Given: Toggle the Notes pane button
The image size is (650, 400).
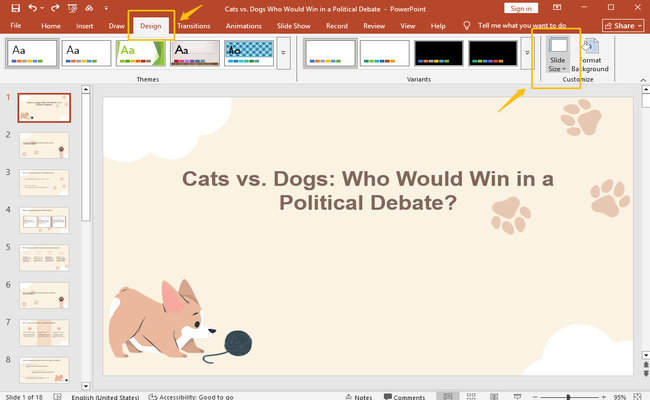Looking at the screenshot, I should tap(359, 397).
